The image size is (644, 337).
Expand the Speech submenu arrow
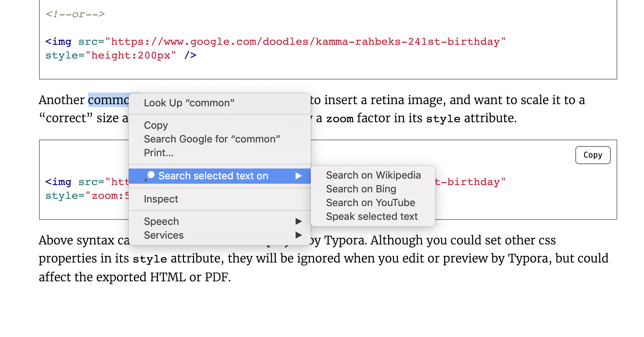[299, 221]
